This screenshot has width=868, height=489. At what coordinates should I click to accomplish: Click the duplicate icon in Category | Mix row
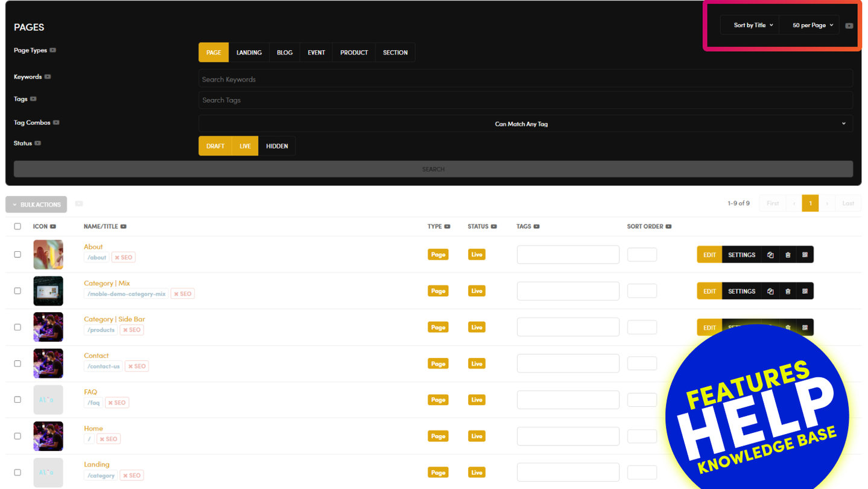770,291
